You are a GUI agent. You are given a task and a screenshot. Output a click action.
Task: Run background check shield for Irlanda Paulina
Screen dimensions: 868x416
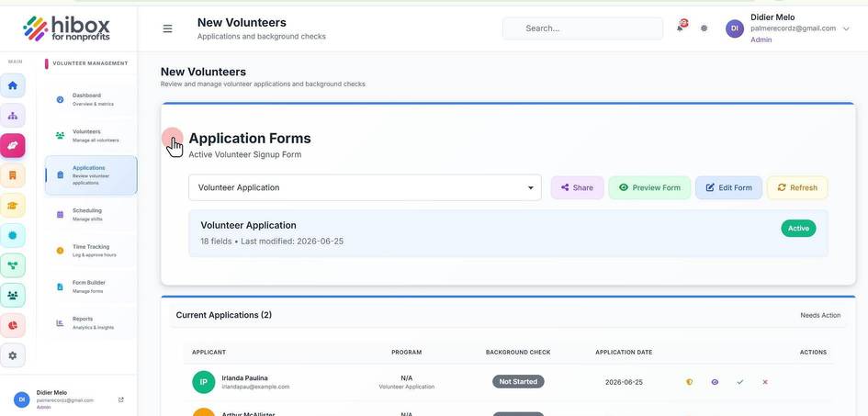pos(689,382)
